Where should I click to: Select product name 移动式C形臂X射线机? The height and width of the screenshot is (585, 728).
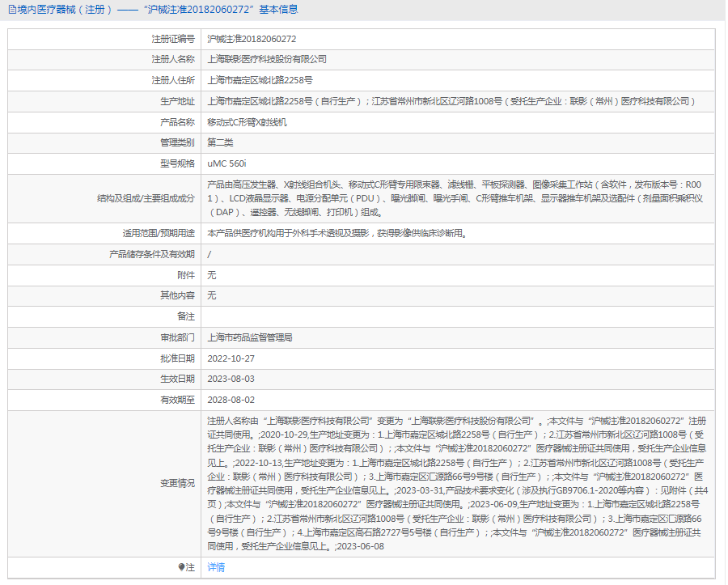point(247,122)
